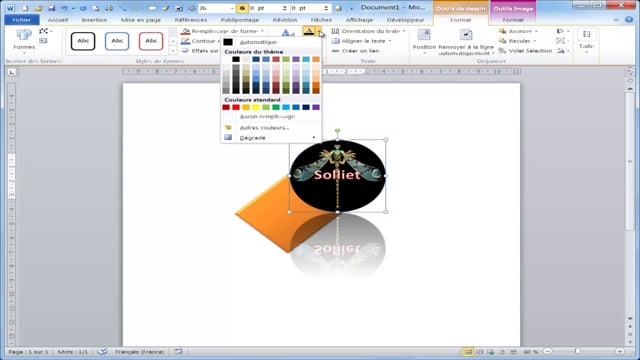
Task: Apply the black outline Abc shape style
Action: pos(83,41)
